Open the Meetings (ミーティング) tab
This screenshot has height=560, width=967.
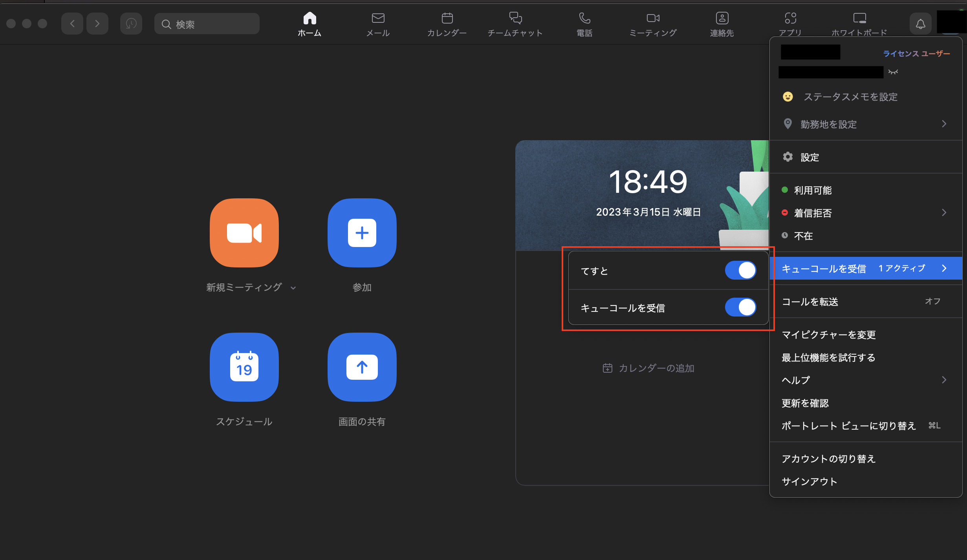point(653,24)
